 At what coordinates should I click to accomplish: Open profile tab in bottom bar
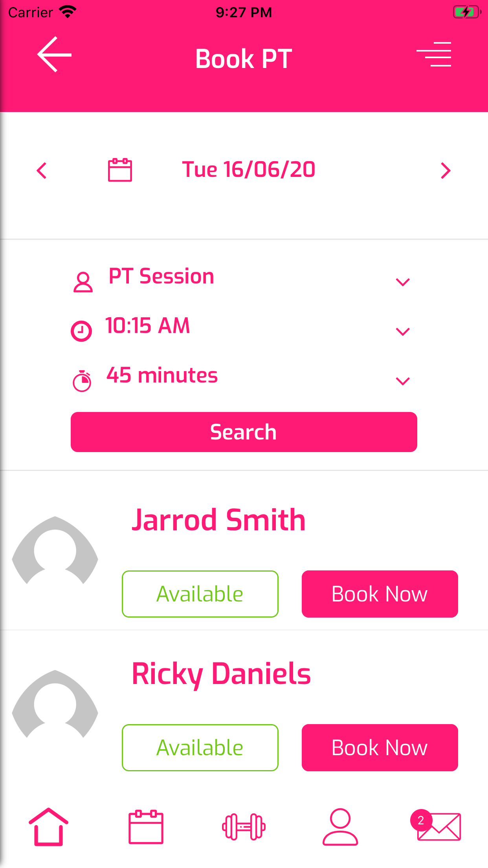[340, 826]
